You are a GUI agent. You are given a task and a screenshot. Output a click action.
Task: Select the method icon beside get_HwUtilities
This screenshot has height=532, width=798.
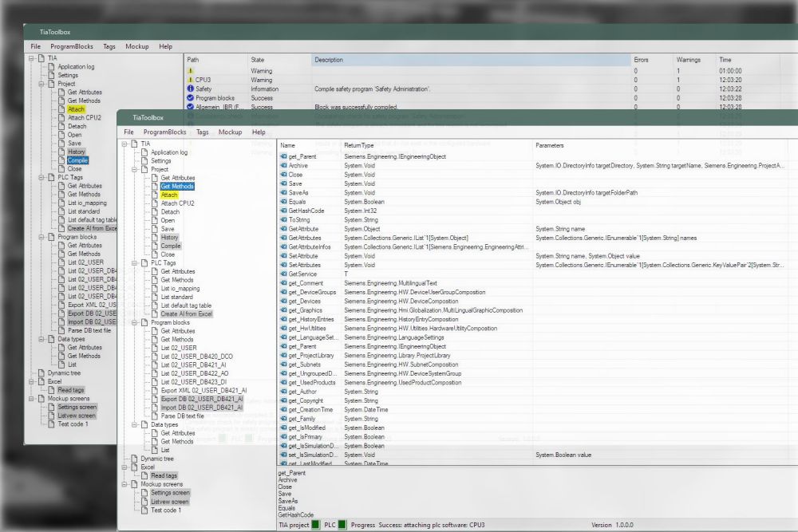(283, 329)
